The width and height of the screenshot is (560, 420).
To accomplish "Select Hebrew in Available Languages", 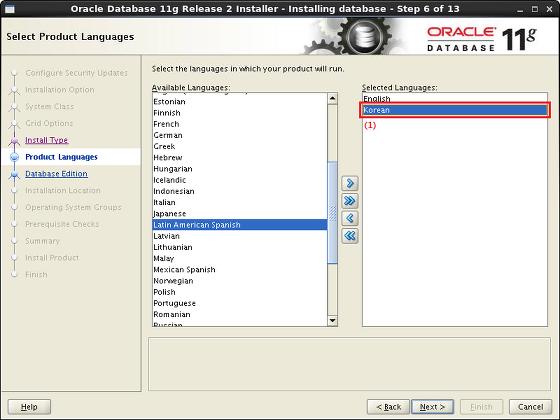I will (x=240, y=158).
